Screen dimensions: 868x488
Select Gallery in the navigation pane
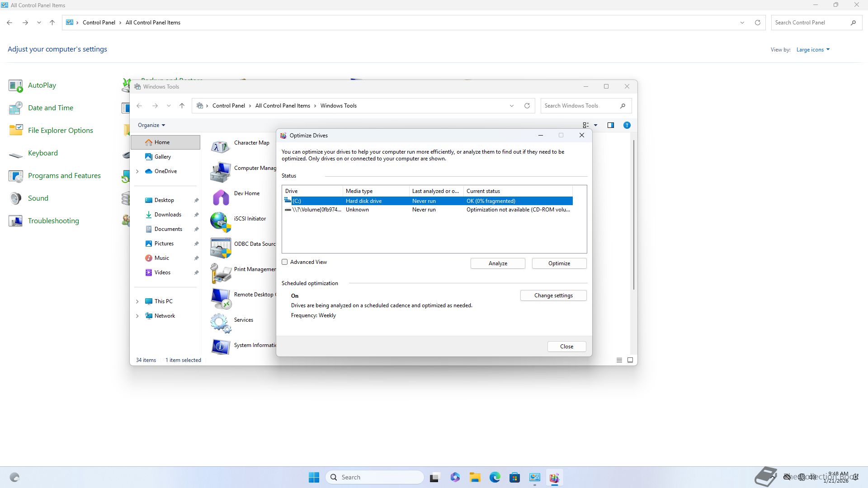[162, 157]
